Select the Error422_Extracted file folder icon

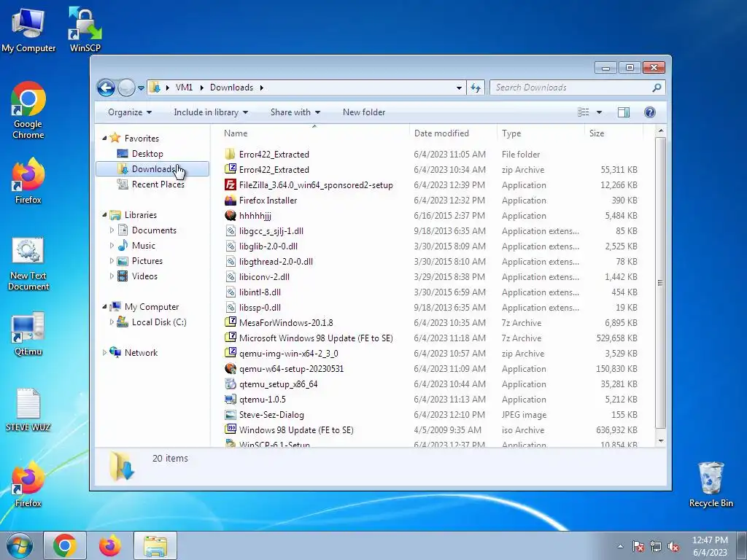(x=230, y=155)
